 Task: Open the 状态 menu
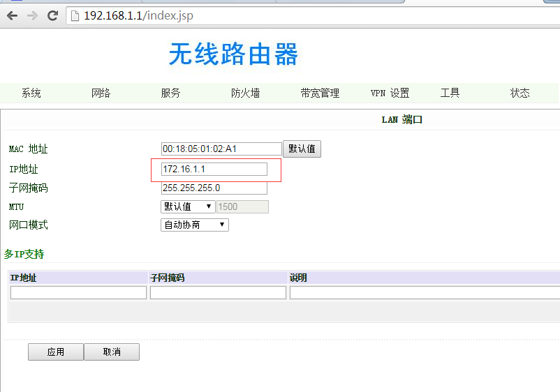click(x=520, y=93)
